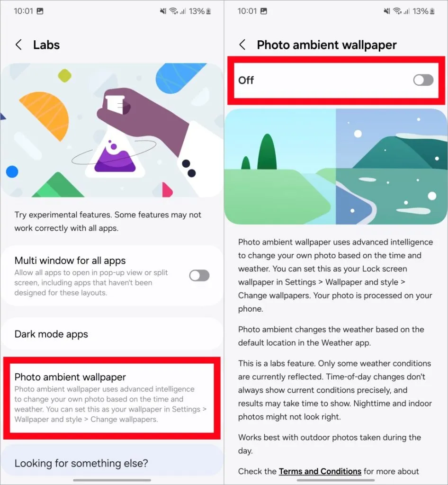Tap the right screen's navigation gesture bar
The height and width of the screenshot is (485, 448).
point(336,480)
